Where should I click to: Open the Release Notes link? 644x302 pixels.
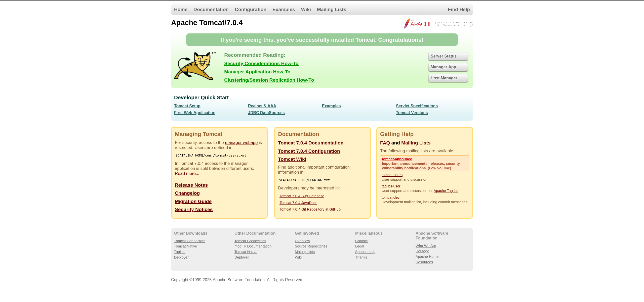191,185
